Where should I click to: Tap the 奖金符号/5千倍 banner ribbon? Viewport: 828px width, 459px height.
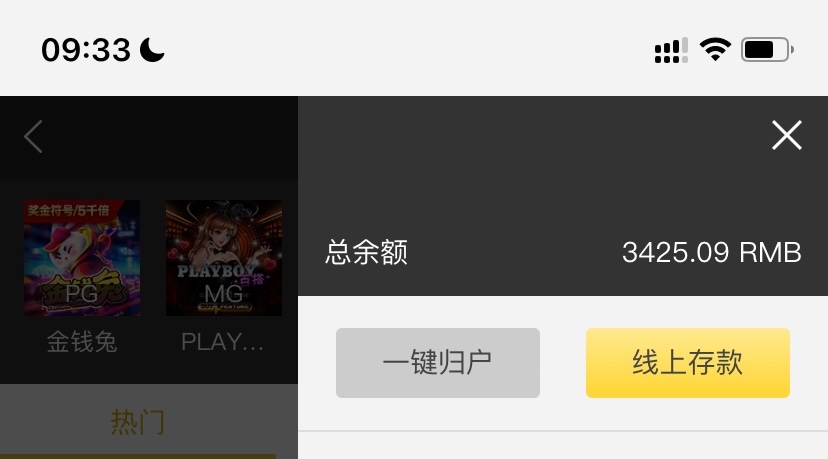coord(69,210)
